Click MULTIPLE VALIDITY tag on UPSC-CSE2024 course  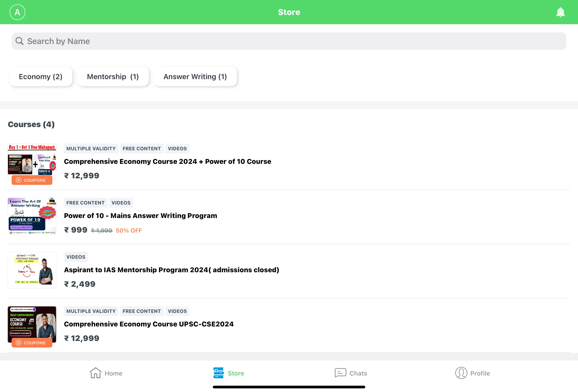[91, 311]
